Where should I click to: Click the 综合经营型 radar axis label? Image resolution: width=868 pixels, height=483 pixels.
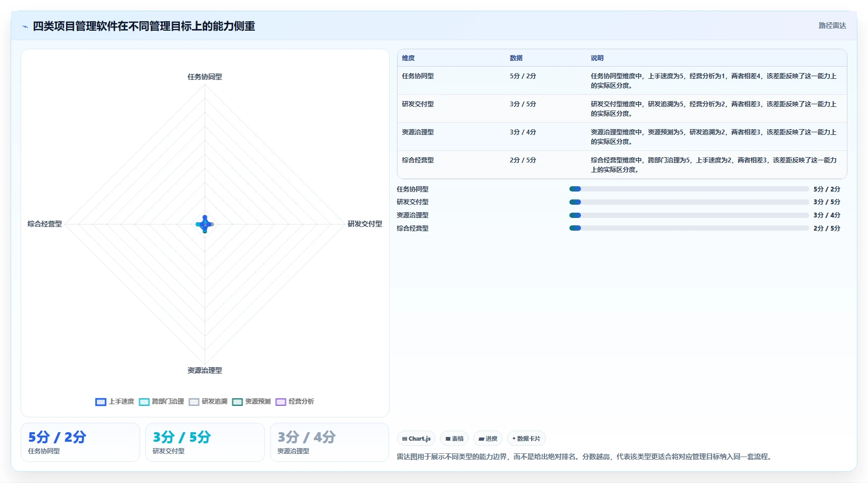45,224
